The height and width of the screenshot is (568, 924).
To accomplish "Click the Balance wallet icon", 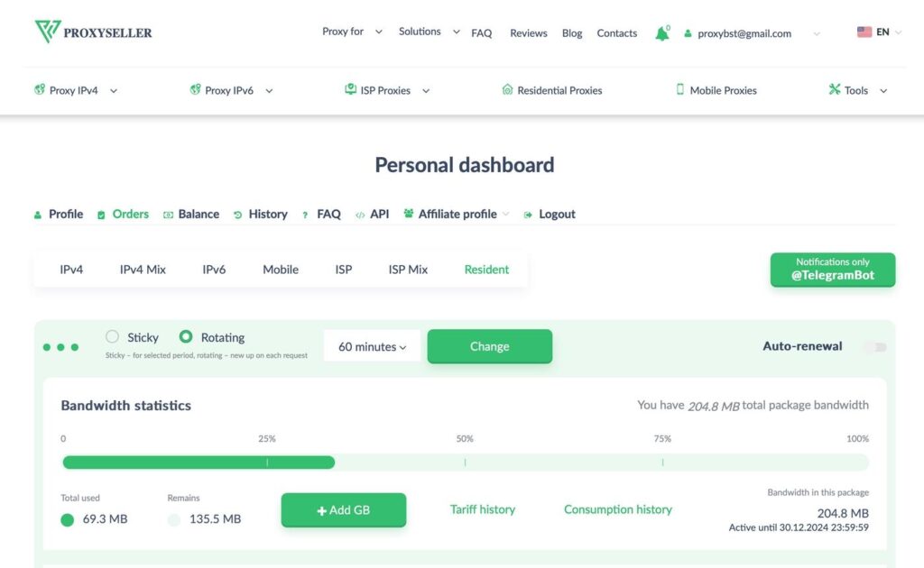I will coord(167,214).
